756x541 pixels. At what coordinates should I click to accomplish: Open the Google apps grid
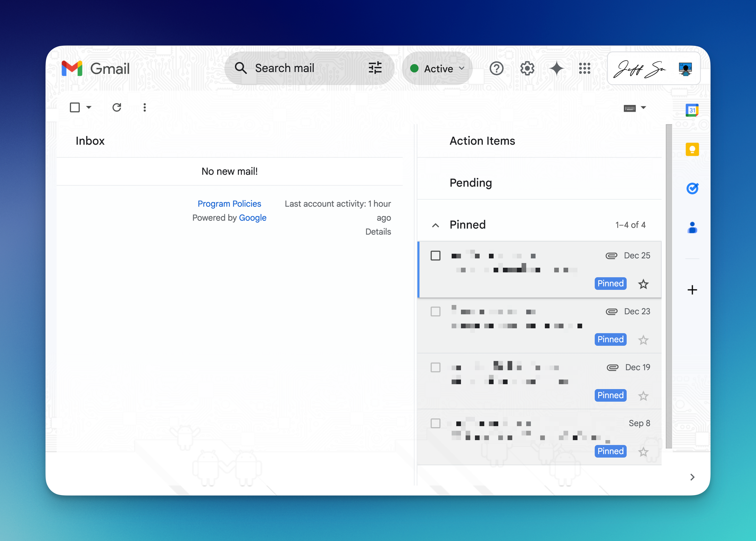click(585, 68)
